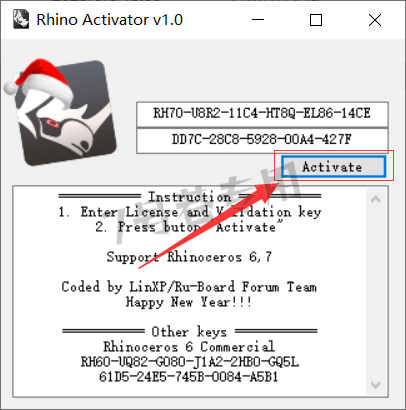This screenshot has width=406, height=410.
Task: Click the "Enter License and Validation key" line
Action: pyautogui.click(x=190, y=212)
